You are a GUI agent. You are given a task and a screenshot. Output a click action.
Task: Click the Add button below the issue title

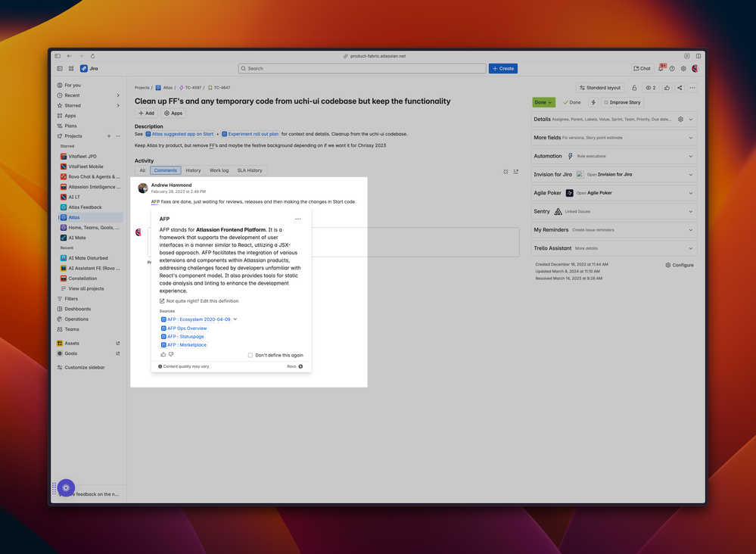coord(146,114)
